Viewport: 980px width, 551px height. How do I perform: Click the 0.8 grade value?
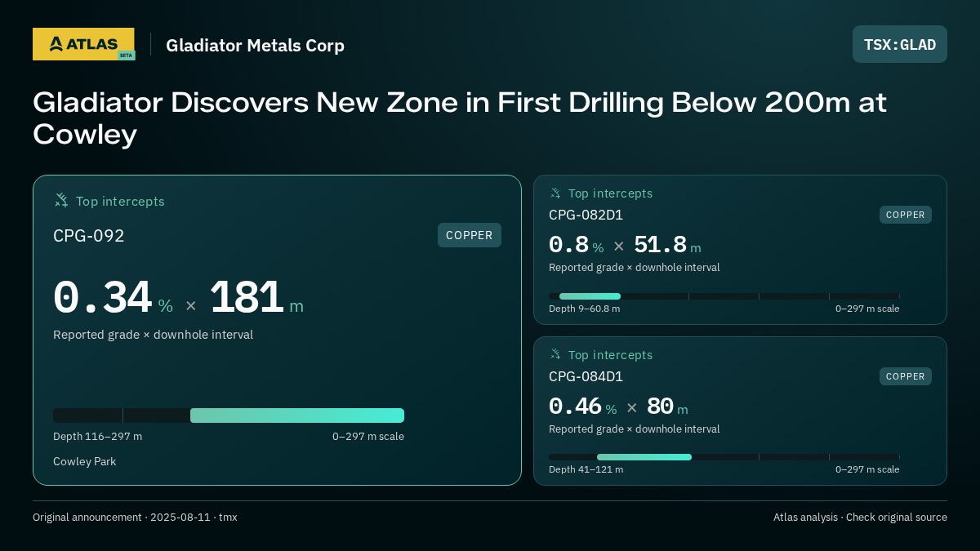tap(569, 244)
